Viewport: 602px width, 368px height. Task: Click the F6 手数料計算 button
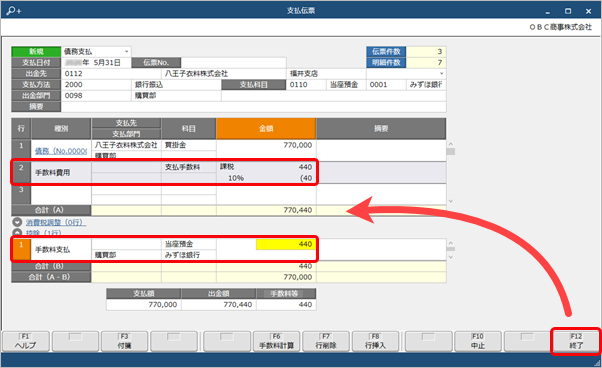(276, 341)
